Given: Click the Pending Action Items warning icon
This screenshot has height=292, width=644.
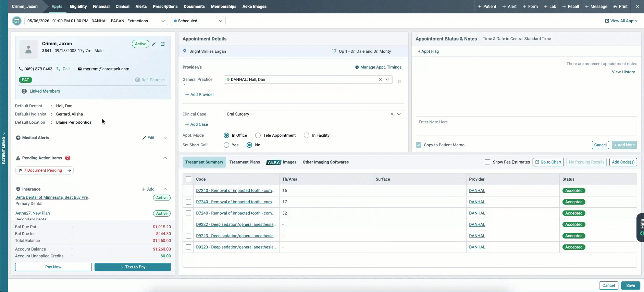Looking at the screenshot, I should 18,158.
